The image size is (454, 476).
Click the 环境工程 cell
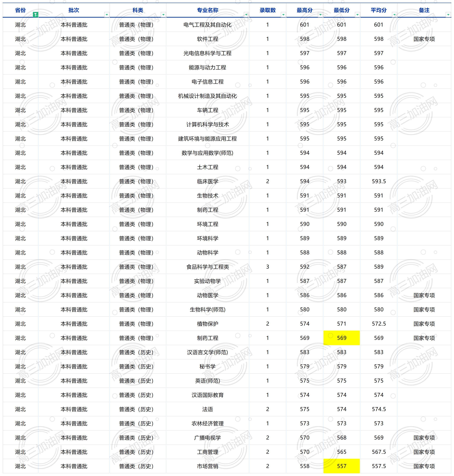(208, 224)
